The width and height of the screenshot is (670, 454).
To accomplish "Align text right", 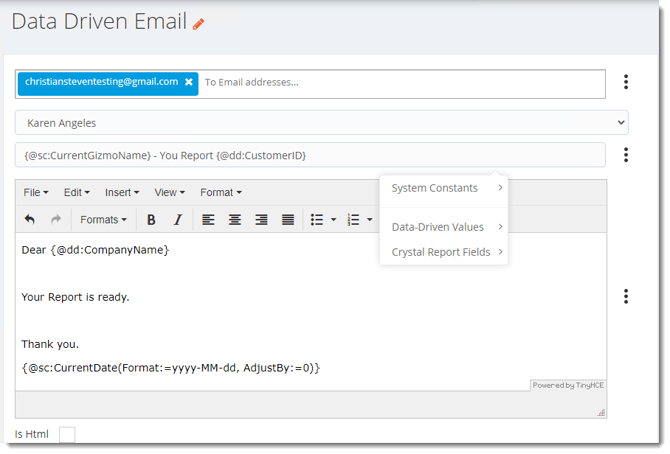I will point(261,220).
